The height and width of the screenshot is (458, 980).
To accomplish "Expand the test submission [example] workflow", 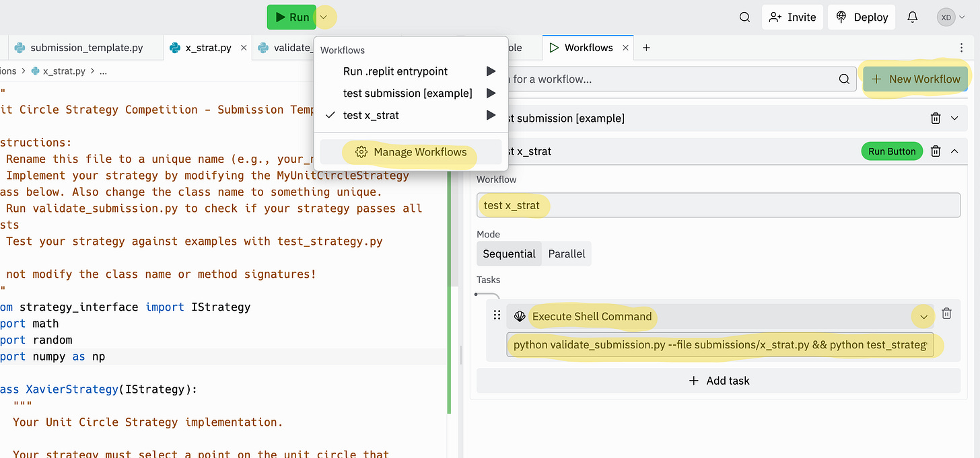I will tap(954, 118).
